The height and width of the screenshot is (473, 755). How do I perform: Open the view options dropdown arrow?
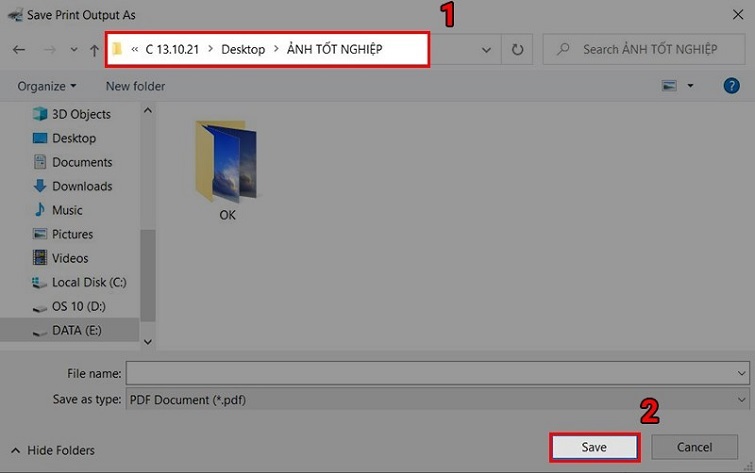[x=690, y=86]
